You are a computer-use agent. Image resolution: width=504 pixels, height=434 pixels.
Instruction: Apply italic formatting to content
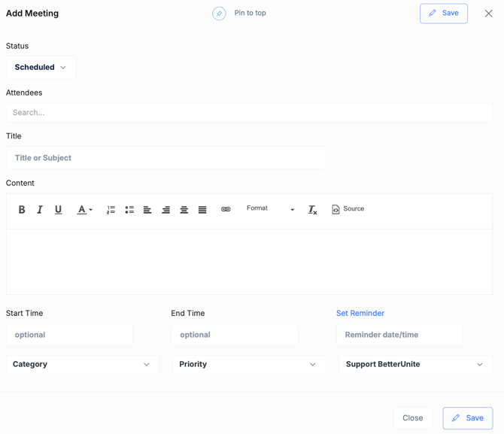pyautogui.click(x=40, y=210)
